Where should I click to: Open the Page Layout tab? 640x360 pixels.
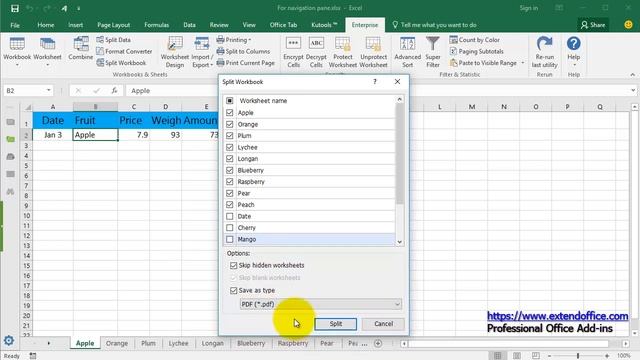point(113,25)
